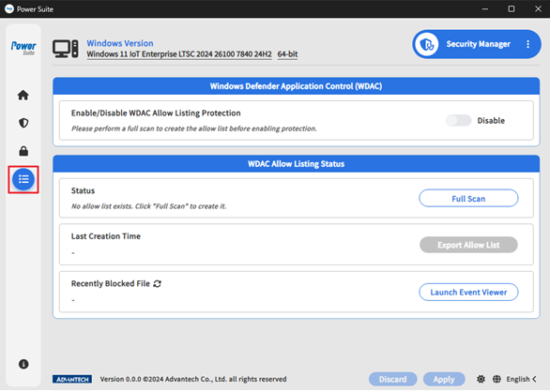
Task: Close the Power Suite window
Action: tap(538, 8)
